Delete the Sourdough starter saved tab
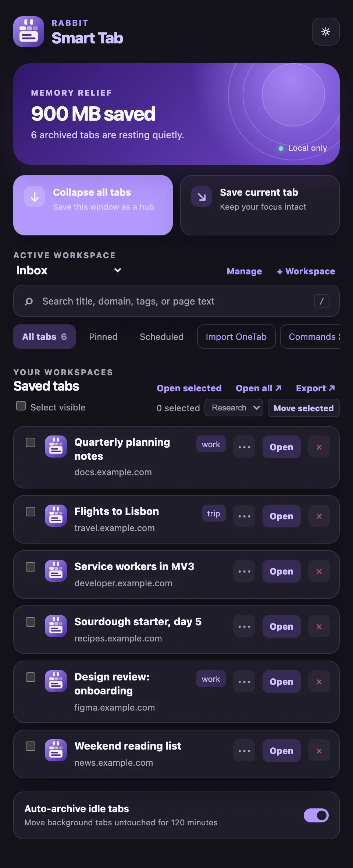Image resolution: width=353 pixels, height=868 pixels. [x=319, y=626]
